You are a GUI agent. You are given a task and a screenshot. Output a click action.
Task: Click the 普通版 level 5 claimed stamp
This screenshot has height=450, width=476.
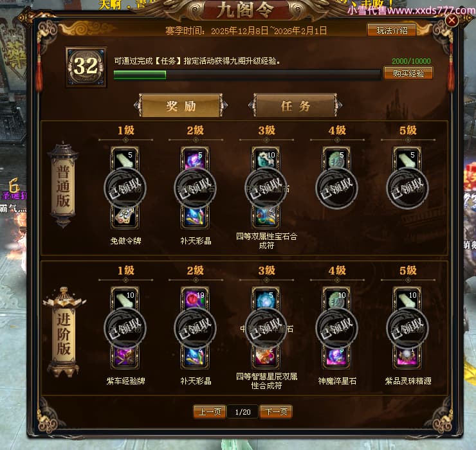tap(407, 188)
